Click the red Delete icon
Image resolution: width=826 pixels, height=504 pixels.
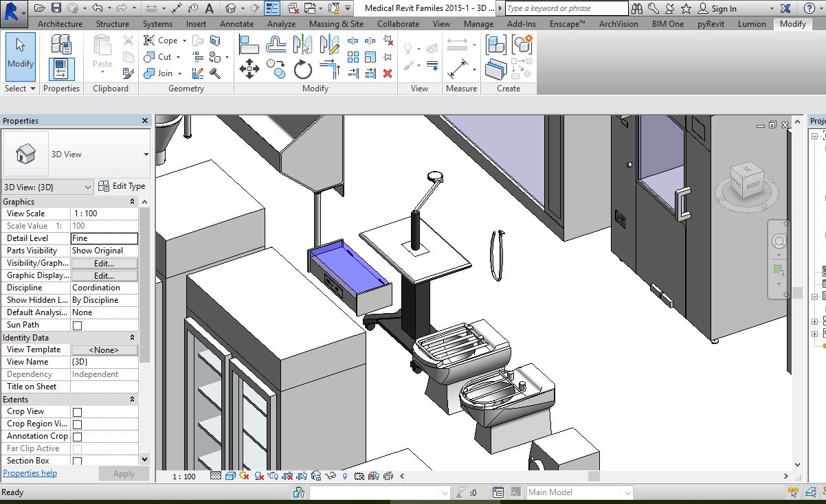pyautogui.click(x=388, y=73)
